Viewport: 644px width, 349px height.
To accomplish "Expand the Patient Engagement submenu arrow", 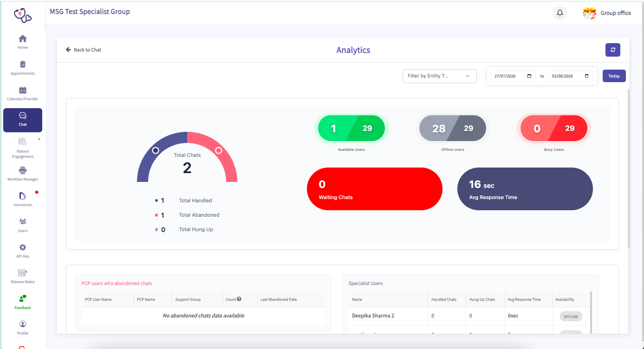I will [39, 139].
